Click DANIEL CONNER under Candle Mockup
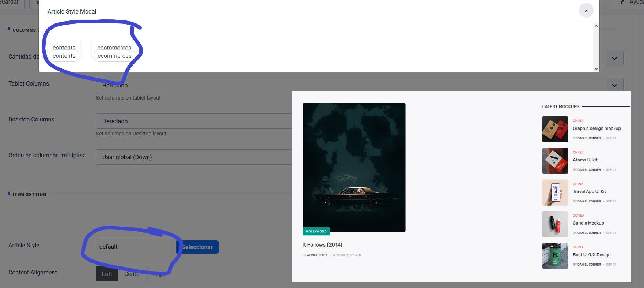Viewport: 644px width, 288px height. click(589, 233)
